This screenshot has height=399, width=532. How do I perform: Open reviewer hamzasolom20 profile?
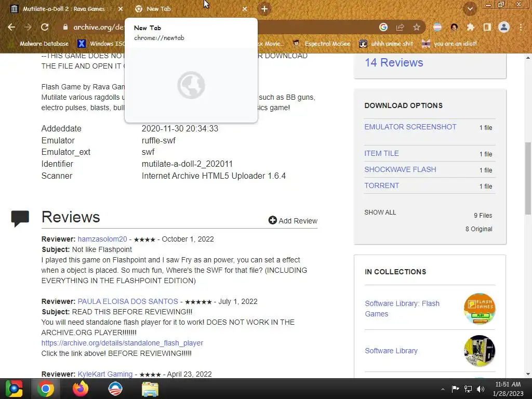point(102,239)
